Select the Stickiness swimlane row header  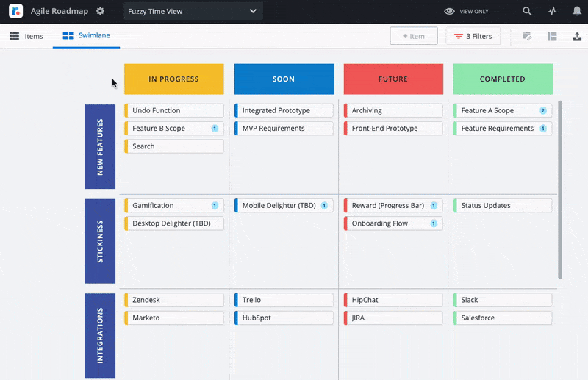101,240
